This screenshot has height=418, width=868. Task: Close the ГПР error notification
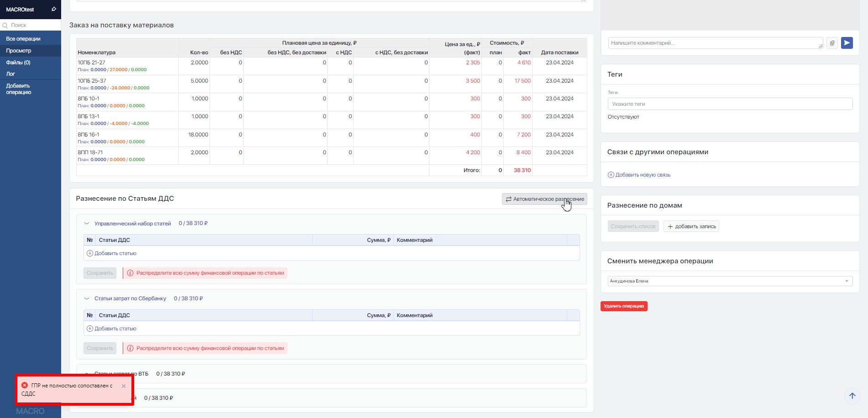click(x=124, y=386)
